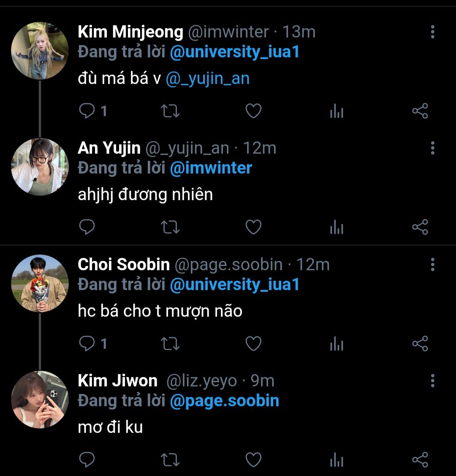Like Kim Jiwon's reply "mơ đi ku"
456x476 pixels.
(x=253, y=460)
